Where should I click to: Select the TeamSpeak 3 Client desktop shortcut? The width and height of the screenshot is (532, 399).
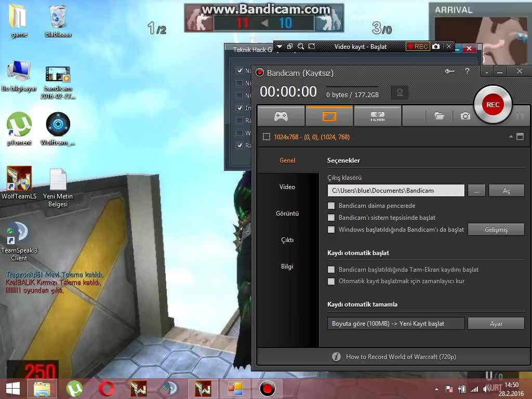point(19,241)
